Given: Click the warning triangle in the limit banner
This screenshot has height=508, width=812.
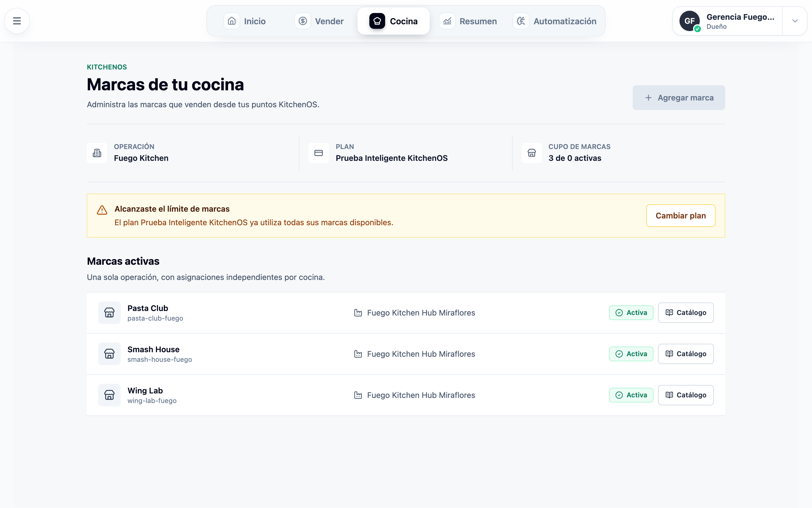Looking at the screenshot, I should (x=102, y=210).
